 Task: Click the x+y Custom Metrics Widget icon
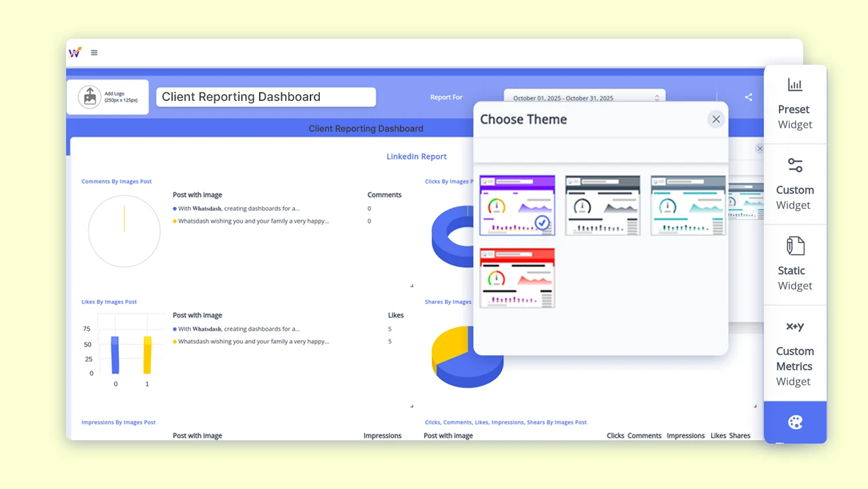point(795,327)
